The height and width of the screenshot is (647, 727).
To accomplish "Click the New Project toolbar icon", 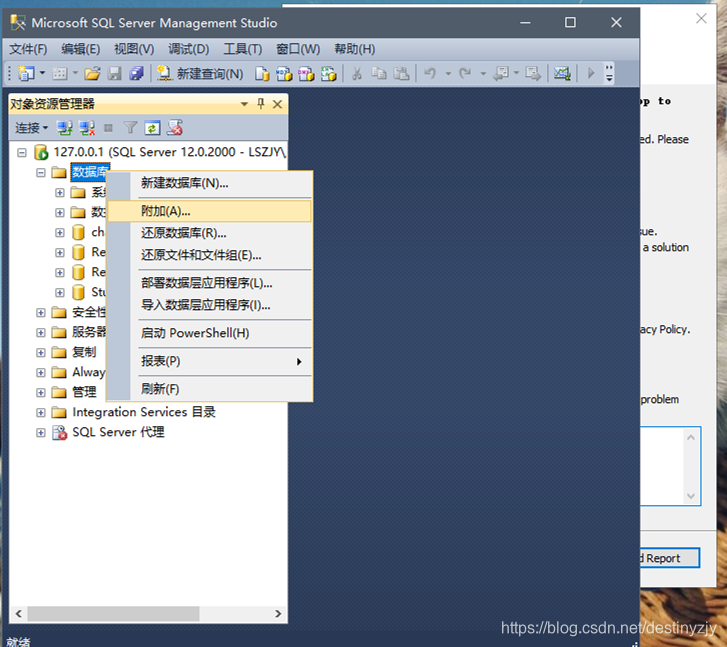I will [x=26, y=73].
